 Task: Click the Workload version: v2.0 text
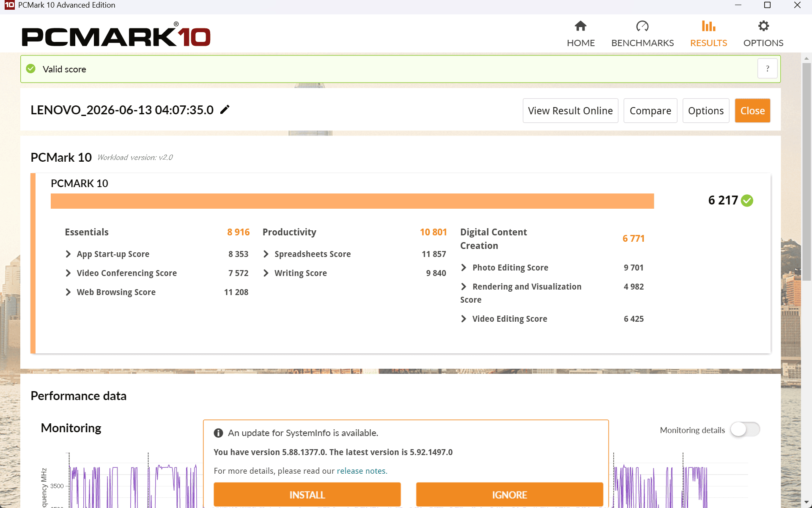tap(135, 157)
